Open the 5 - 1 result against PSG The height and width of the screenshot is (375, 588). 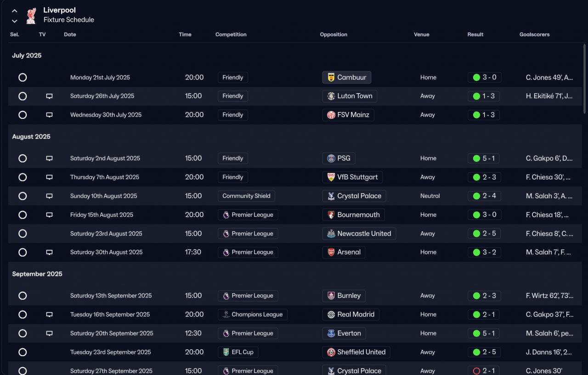(x=484, y=158)
